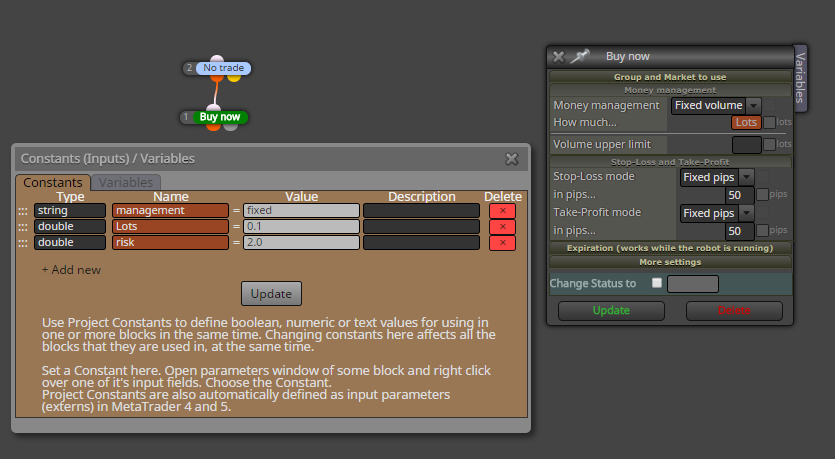Toggle Stop-Loss pips checkbox
The image size is (835, 459).
762,194
